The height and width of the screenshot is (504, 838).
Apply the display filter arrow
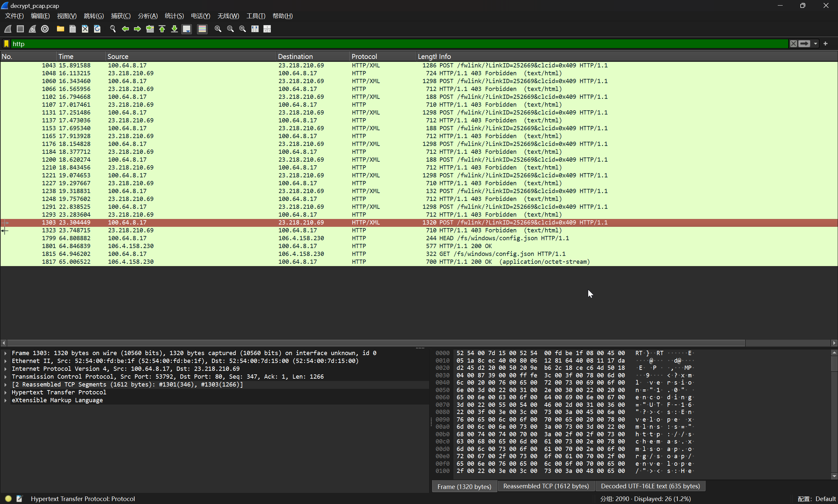[804, 44]
